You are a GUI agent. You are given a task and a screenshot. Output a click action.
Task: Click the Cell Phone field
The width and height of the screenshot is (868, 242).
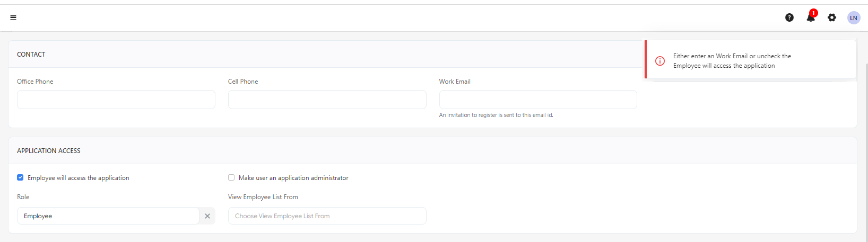pos(327,100)
